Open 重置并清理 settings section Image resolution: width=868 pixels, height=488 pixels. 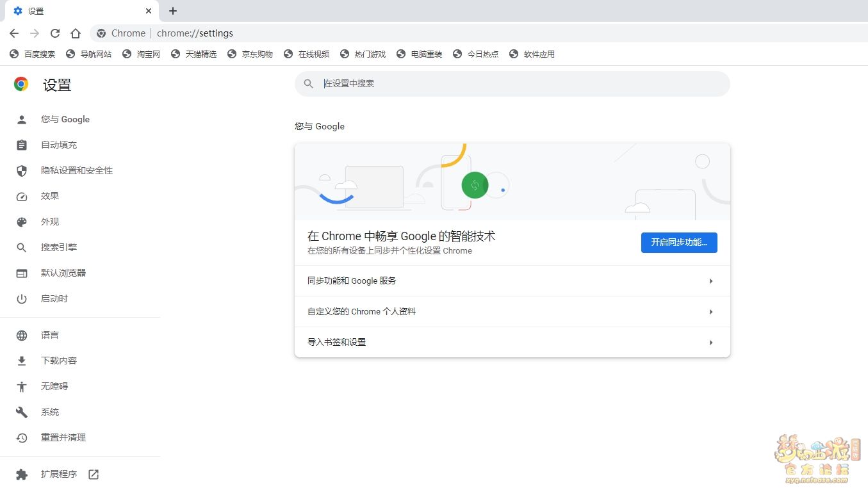click(x=63, y=437)
